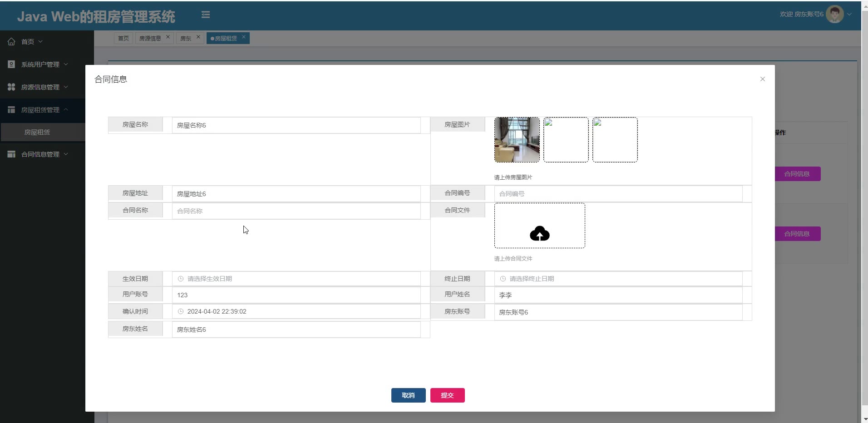Click the 欢迎 房东账号6 header text

(x=801, y=14)
